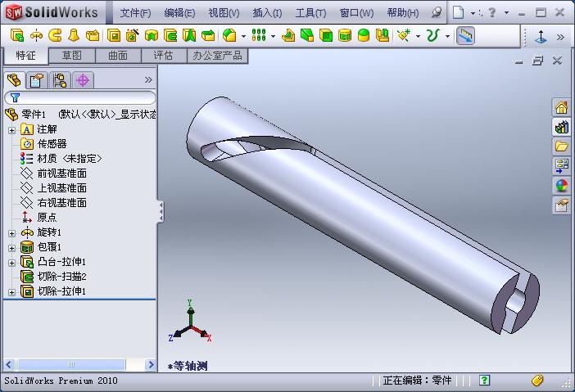575x392 pixels.
Task: Show more manager tabs via double chevron
Action: click(148, 79)
